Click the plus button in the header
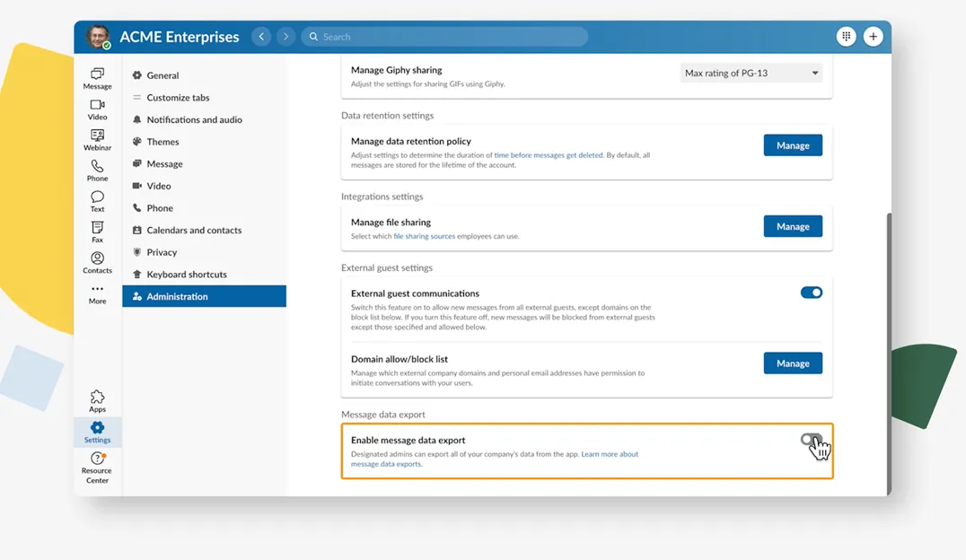 pyautogui.click(x=873, y=37)
